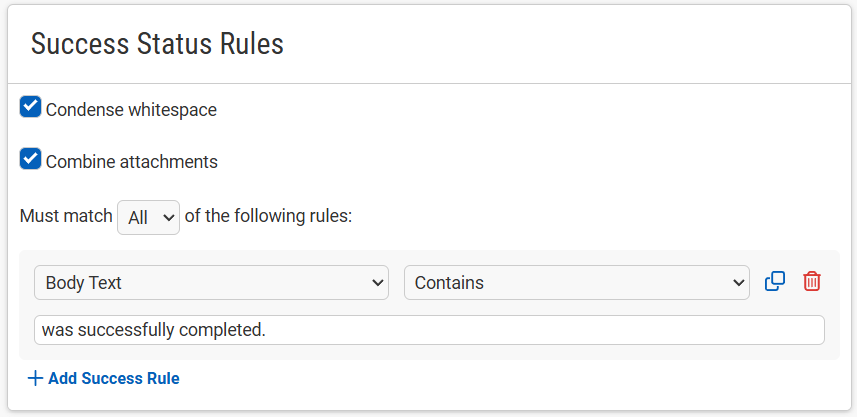Toggle Condense whitespace via its text label
Image resolution: width=857 pixels, height=417 pixels.
coord(131,110)
